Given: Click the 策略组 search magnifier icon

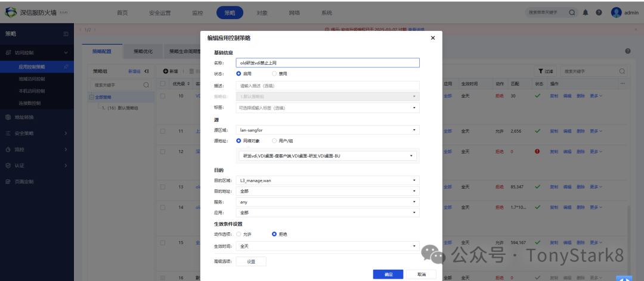Looking at the screenshot, I should (x=146, y=85).
